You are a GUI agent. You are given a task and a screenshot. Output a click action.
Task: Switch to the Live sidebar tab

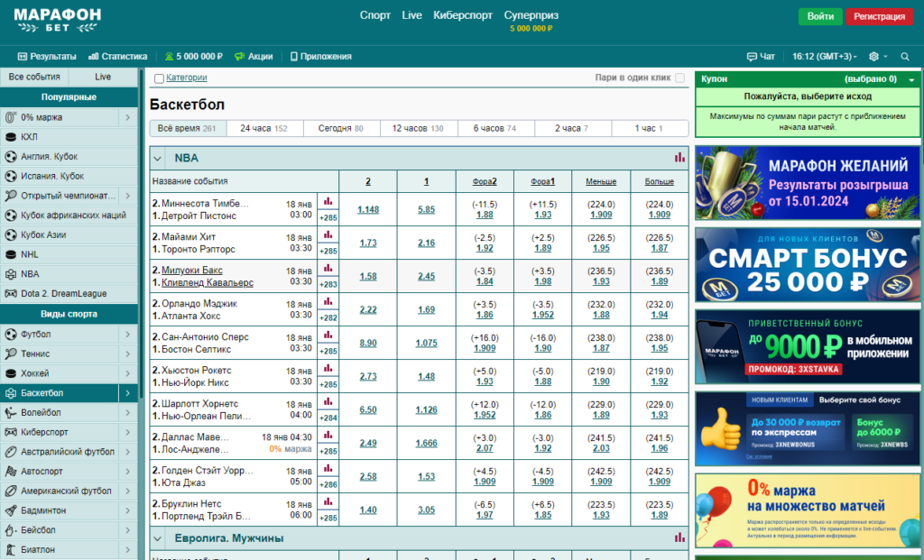(x=103, y=77)
